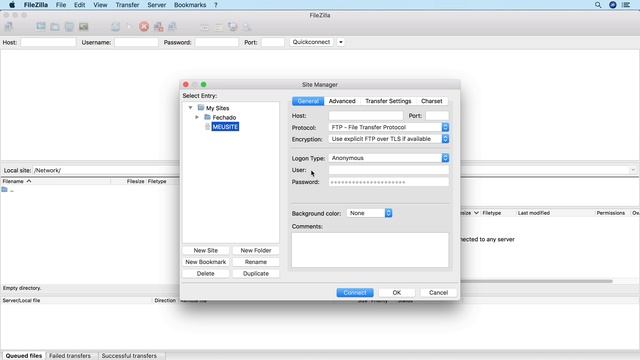Toggle remote directory tree icon
This screenshot has height=360, width=640.
(x=69, y=27)
